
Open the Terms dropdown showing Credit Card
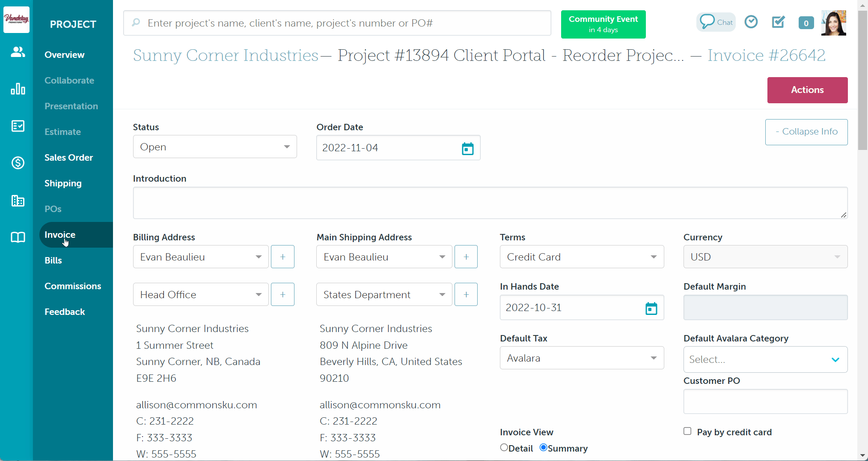click(582, 257)
